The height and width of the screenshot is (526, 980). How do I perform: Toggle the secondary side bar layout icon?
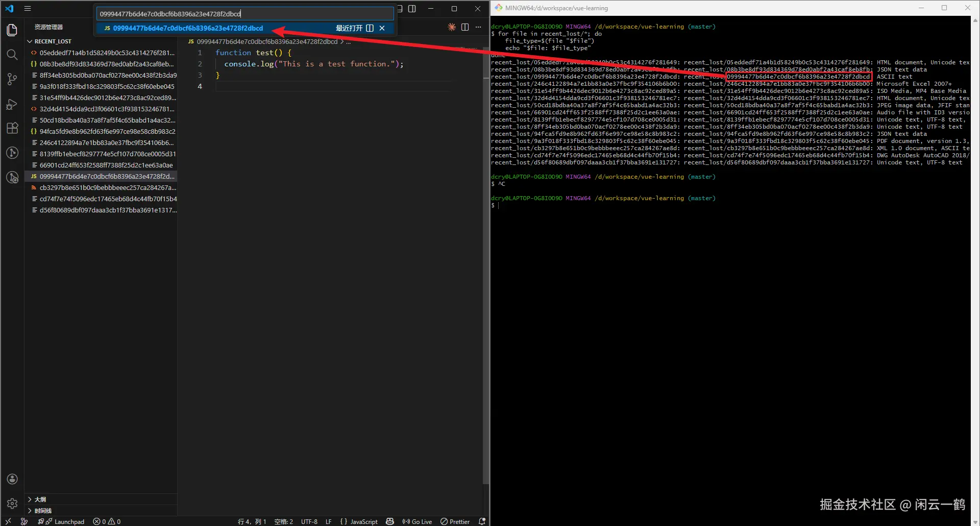point(412,9)
